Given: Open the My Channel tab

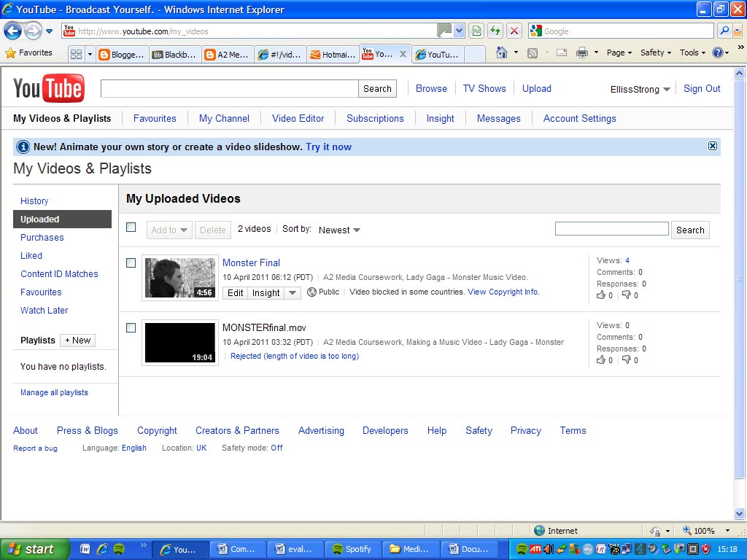Looking at the screenshot, I should click(x=224, y=119).
